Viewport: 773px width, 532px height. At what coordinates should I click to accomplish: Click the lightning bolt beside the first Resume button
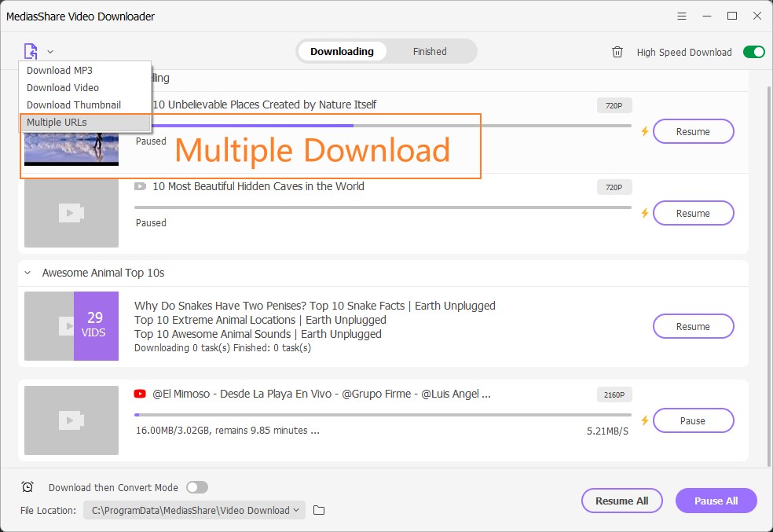click(x=644, y=131)
